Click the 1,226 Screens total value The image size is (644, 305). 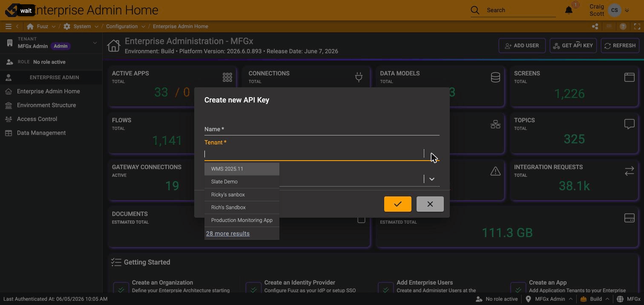pyautogui.click(x=569, y=94)
